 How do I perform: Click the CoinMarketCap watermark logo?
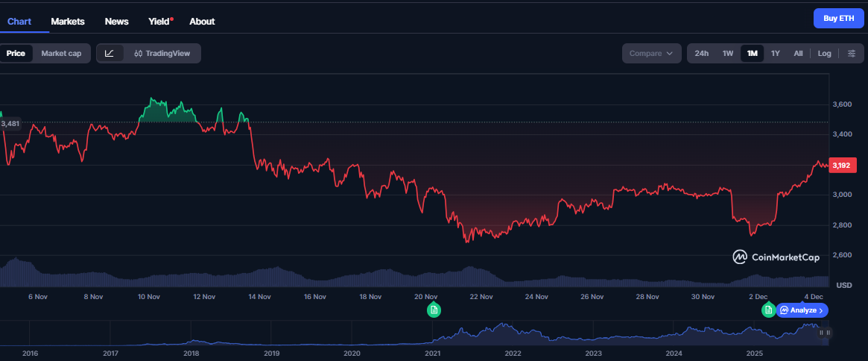click(776, 257)
